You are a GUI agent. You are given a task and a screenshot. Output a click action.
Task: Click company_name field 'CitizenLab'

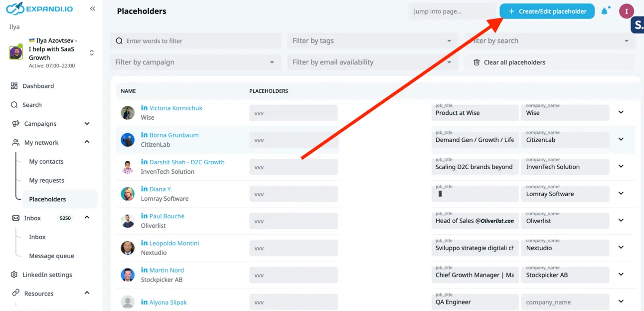[565, 140]
